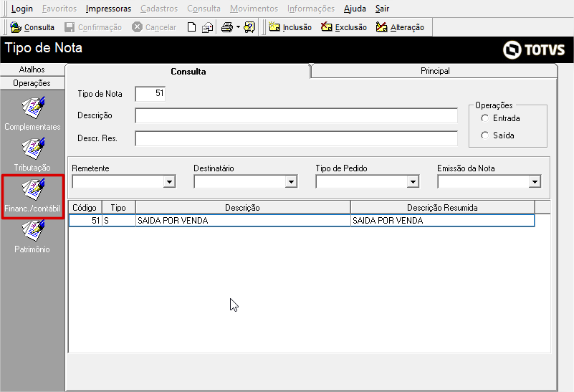Click the Exclusão toolbar button

pos(344,27)
